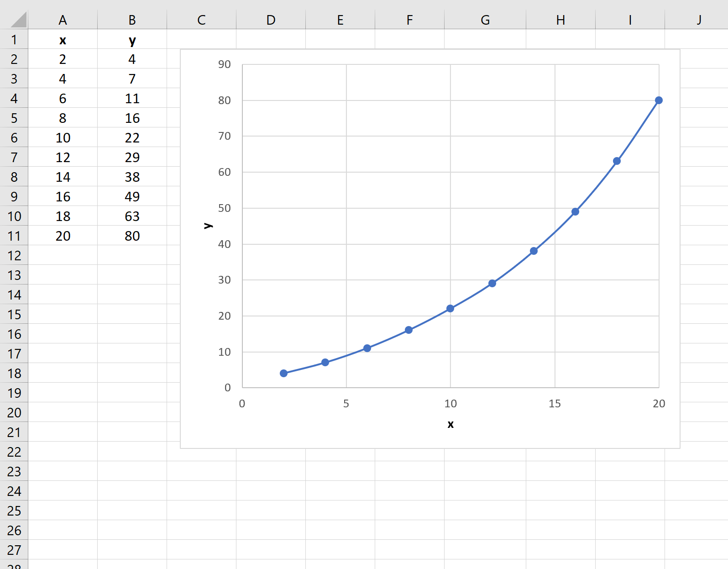Click cell A2 with value 2
Viewport: 728px width, 569px height.
pyautogui.click(x=63, y=59)
